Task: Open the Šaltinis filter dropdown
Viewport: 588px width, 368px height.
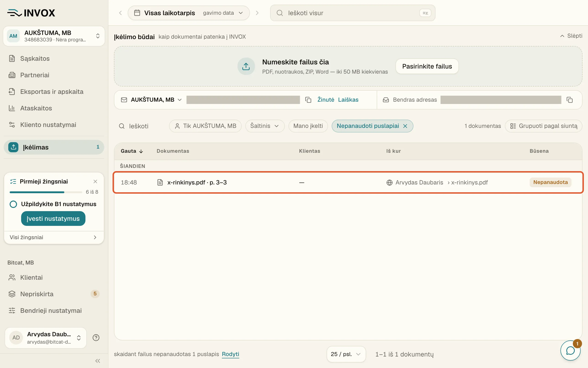Action: point(265,126)
